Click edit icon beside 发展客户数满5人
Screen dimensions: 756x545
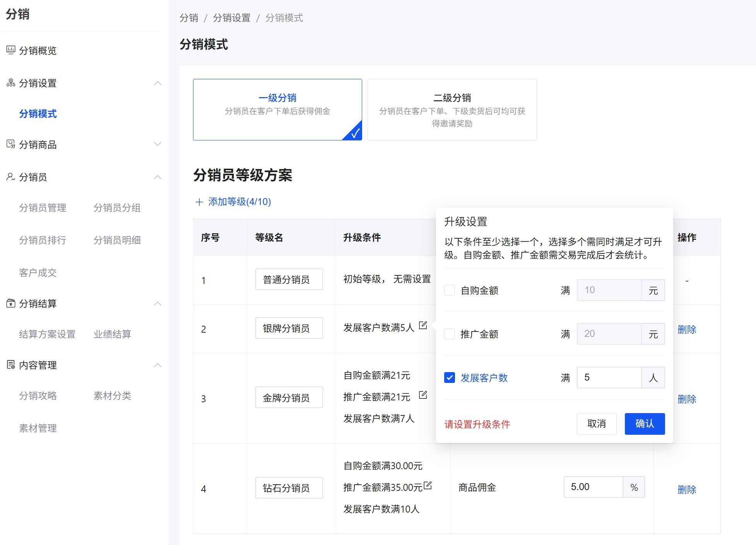[x=423, y=326]
